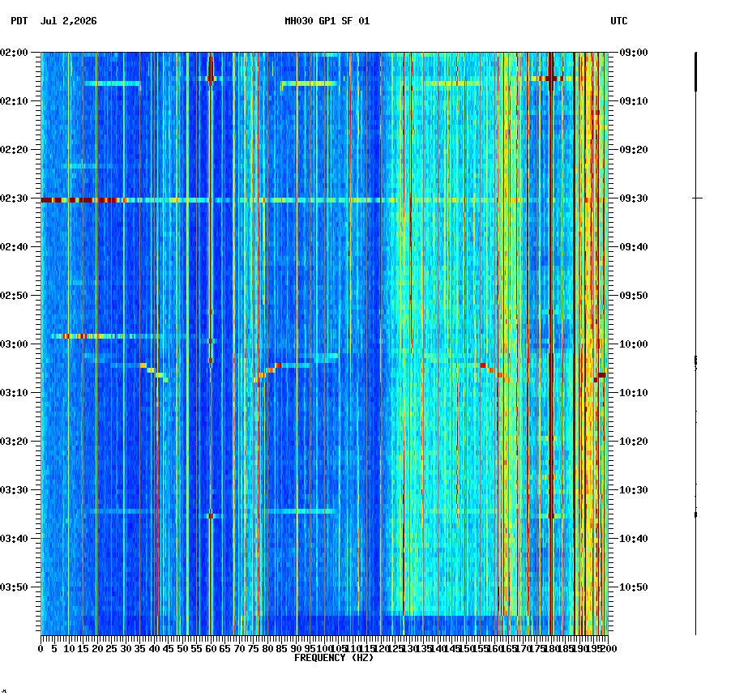731x700 pixels.
Task: Click the '200' frequency axis label
Action: pyautogui.click(x=609, y=648)
